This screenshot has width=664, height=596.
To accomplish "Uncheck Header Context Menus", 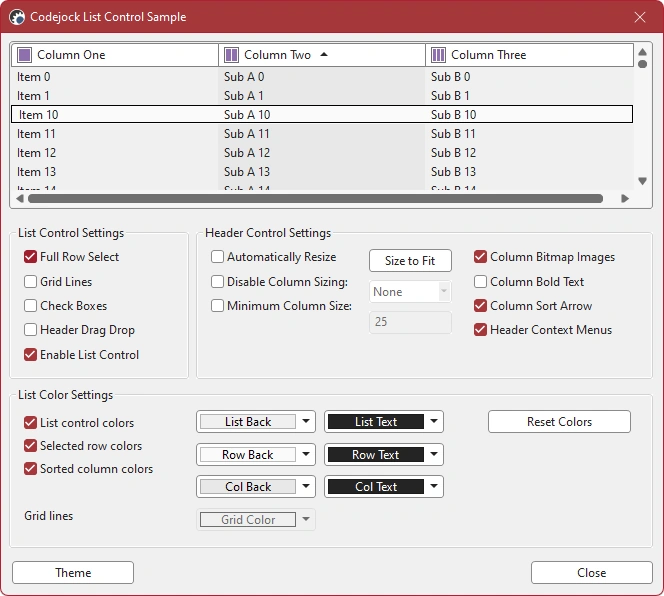I will 480,330.
